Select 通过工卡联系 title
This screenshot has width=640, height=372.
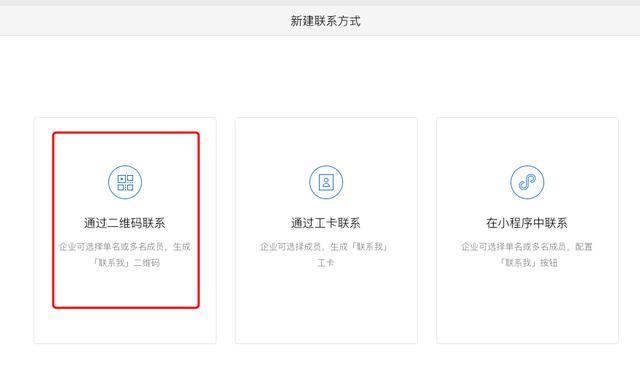(x=326, y=223)
